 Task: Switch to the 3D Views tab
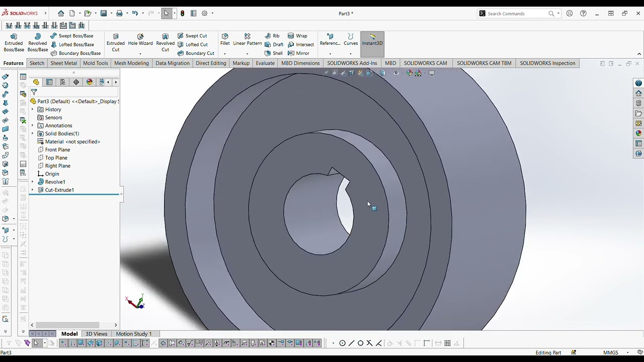96,334
